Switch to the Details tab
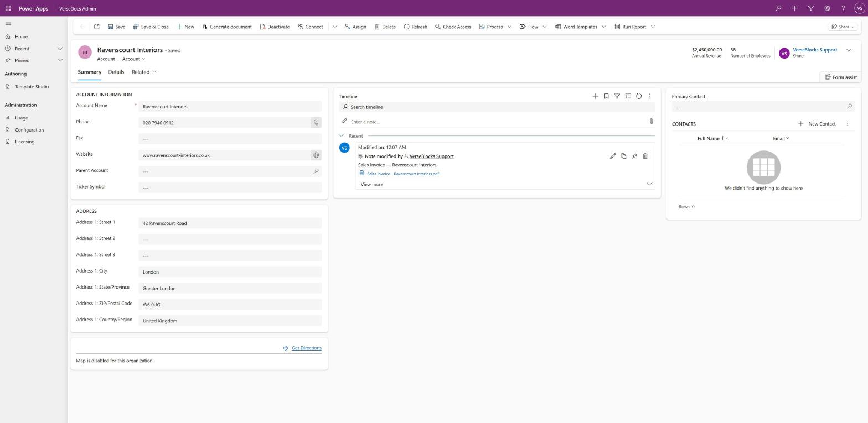This screenshot has height=423, width=868. [x=116, y=72]
